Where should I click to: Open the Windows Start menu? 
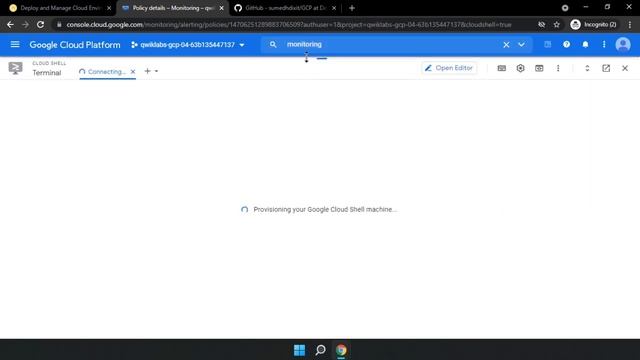point(299,350)
